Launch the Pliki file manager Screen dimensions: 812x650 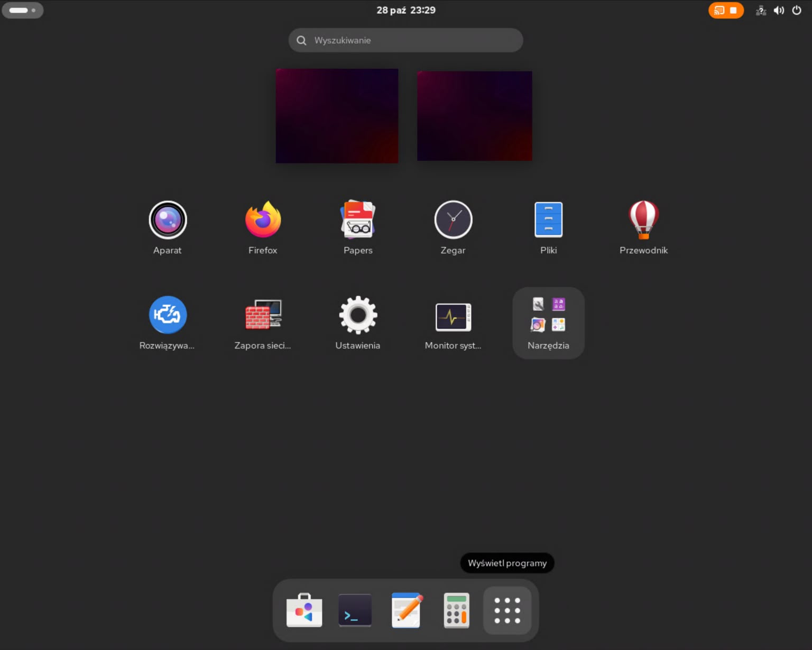pos(548,220)
